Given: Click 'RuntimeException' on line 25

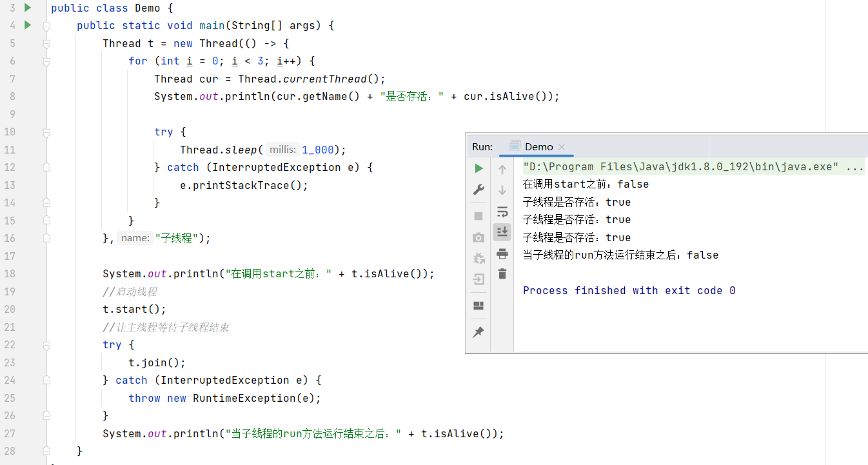Looking at the screenshot, I should coord(244,398).
